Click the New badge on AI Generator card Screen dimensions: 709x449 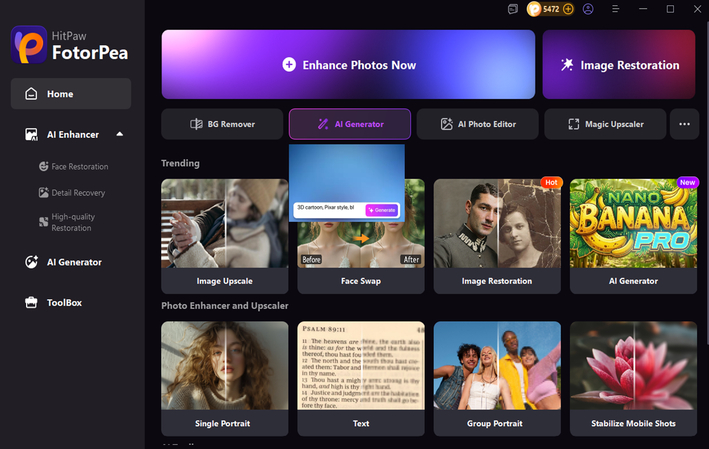click(x=687, y=182)
